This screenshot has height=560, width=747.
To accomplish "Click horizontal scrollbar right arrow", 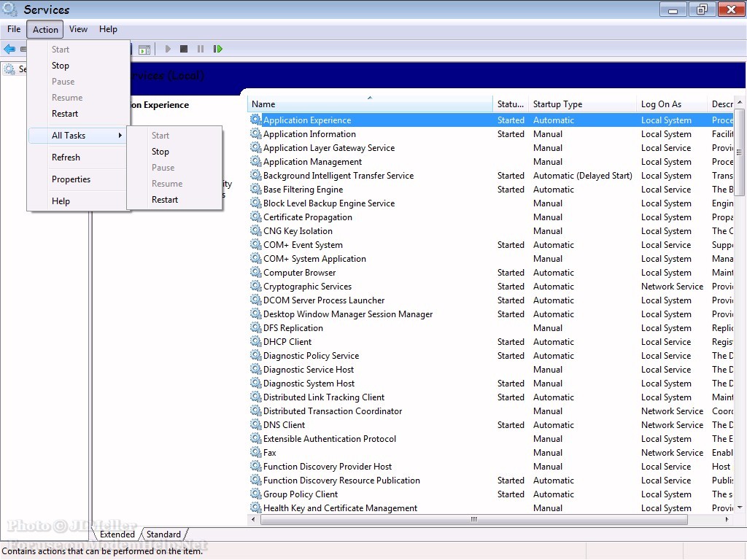I will click(727, 519).
